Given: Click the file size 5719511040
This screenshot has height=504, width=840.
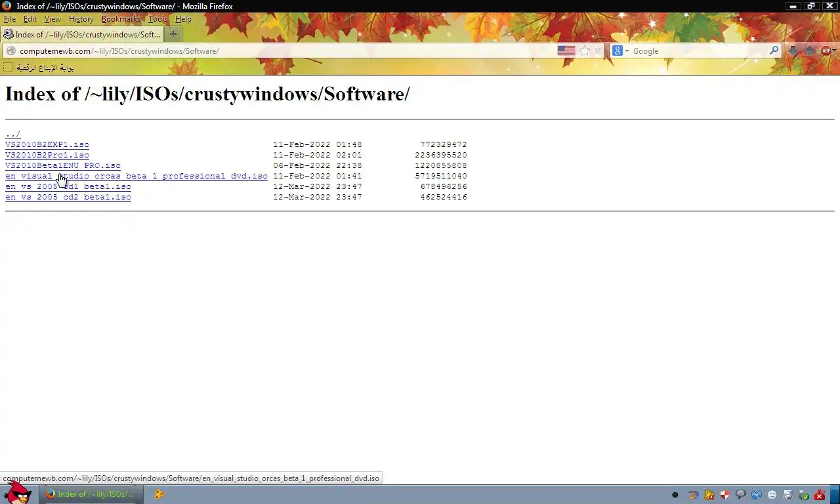Looking at the screenshot, I should click(x=441, y=176).
